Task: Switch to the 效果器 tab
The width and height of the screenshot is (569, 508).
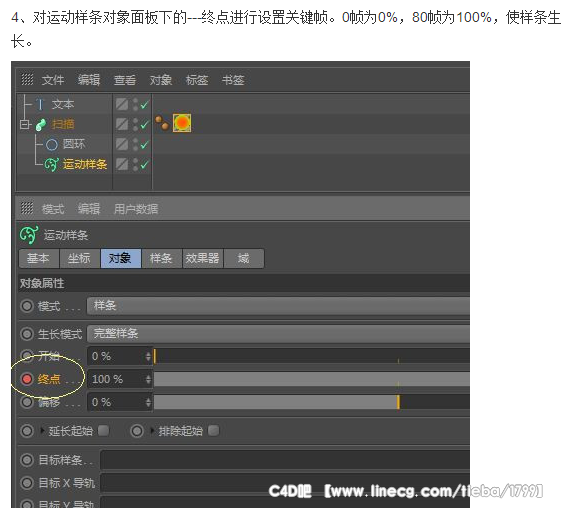Action: 203,258
